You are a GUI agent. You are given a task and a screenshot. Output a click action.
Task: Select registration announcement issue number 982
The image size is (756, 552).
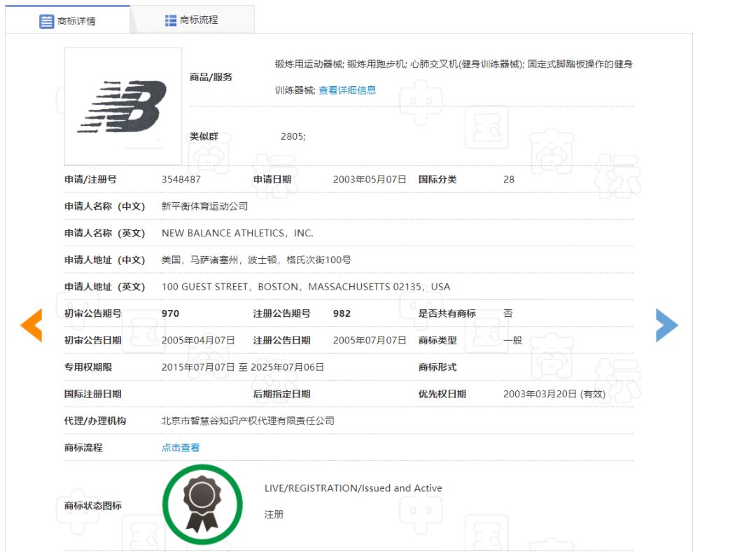342,313
